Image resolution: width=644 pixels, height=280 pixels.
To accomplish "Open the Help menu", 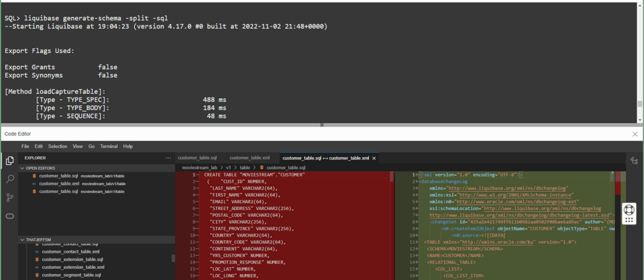I will tap(128, 147).
